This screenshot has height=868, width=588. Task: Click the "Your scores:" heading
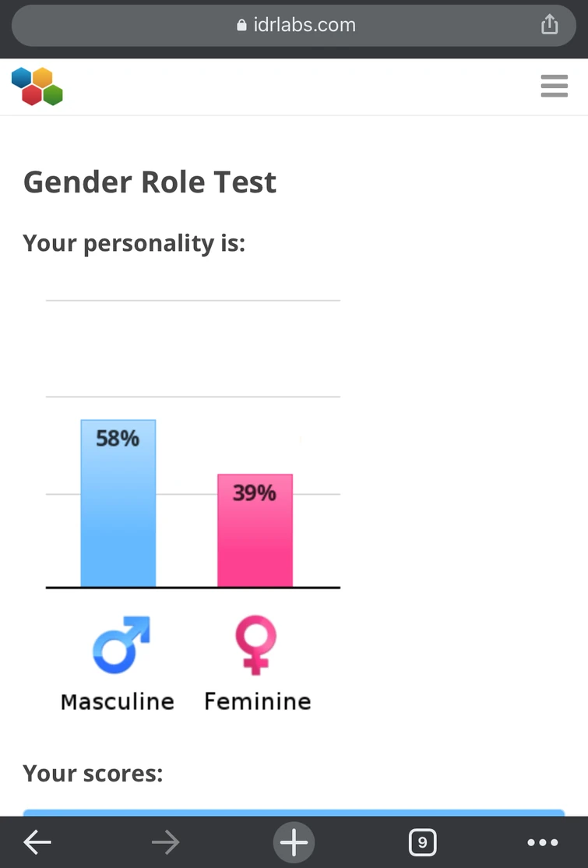93,774
